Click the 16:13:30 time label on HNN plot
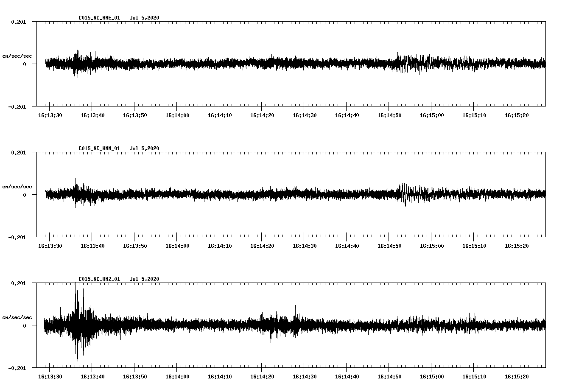 coord(50,246)
